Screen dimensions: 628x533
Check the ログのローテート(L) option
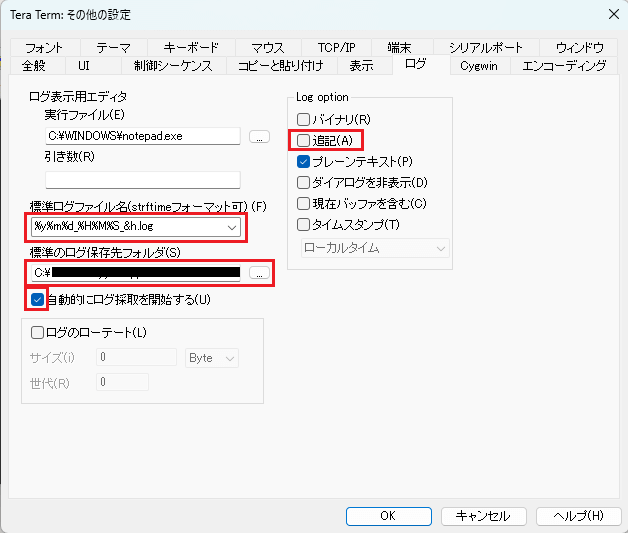tap(38, 332)
